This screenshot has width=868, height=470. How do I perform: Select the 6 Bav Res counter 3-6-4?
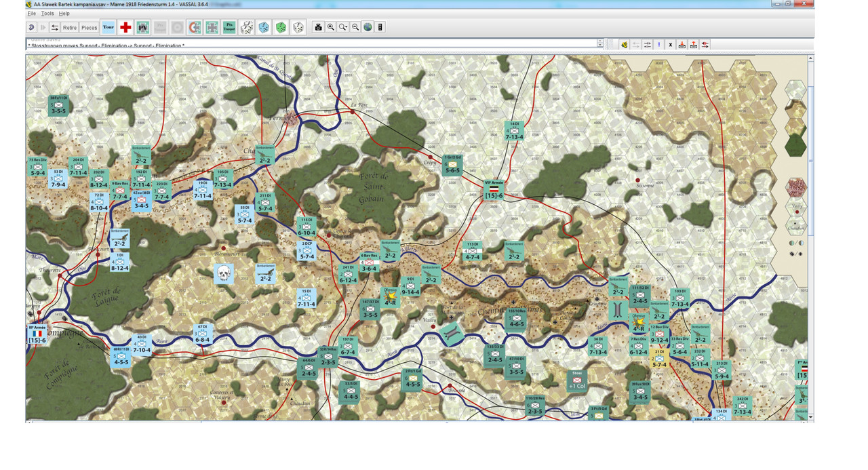(x=370, y=263)
